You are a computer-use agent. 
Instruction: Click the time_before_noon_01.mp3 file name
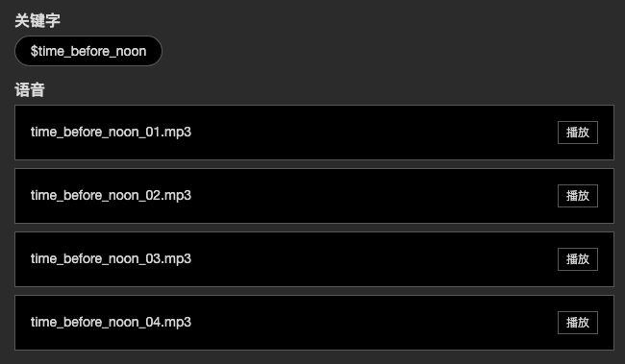point(111,132)
